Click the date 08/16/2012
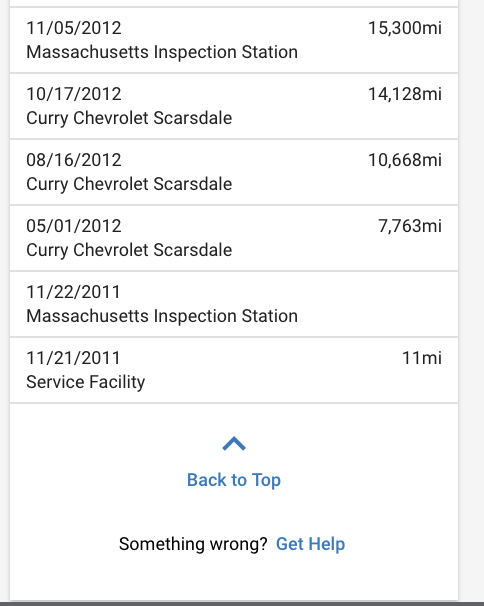This screenshot has width=484, height=606. [x=74, y=160]
